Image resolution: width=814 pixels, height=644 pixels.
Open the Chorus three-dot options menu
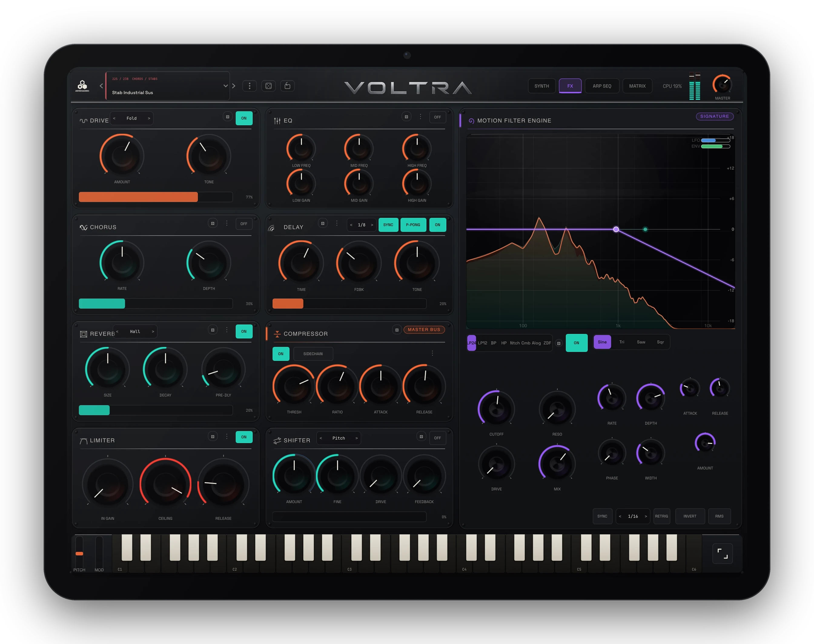[x=227, y=224]
